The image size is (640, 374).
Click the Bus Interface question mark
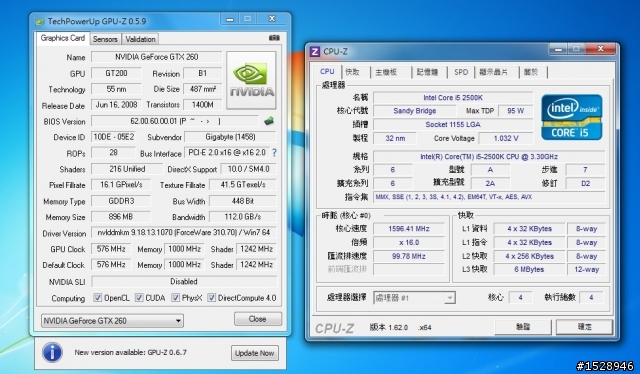click(274, 153)
